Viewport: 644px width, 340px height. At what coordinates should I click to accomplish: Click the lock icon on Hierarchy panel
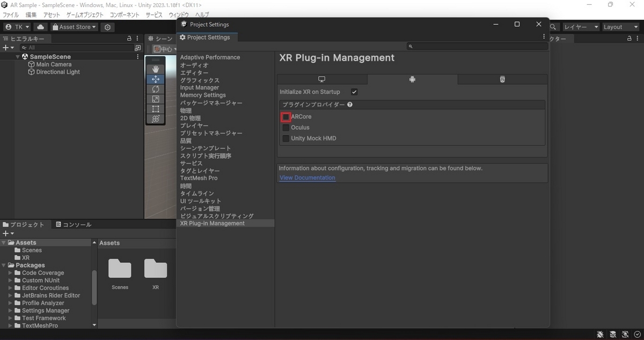(x=129, y=39)
